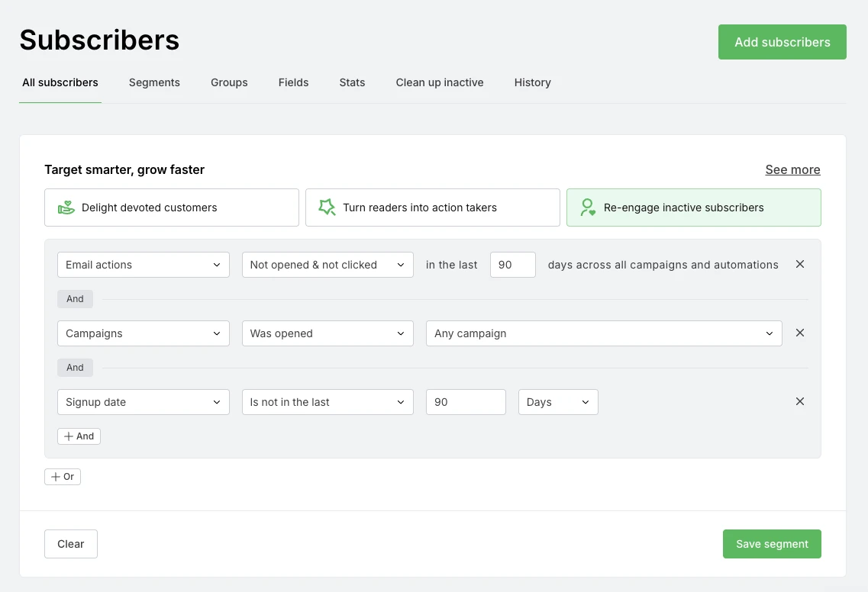Image resolution: width=868 pixels, height=592 pixels.
Task: Remove the Signup date condition row
Action: point(799,402)
